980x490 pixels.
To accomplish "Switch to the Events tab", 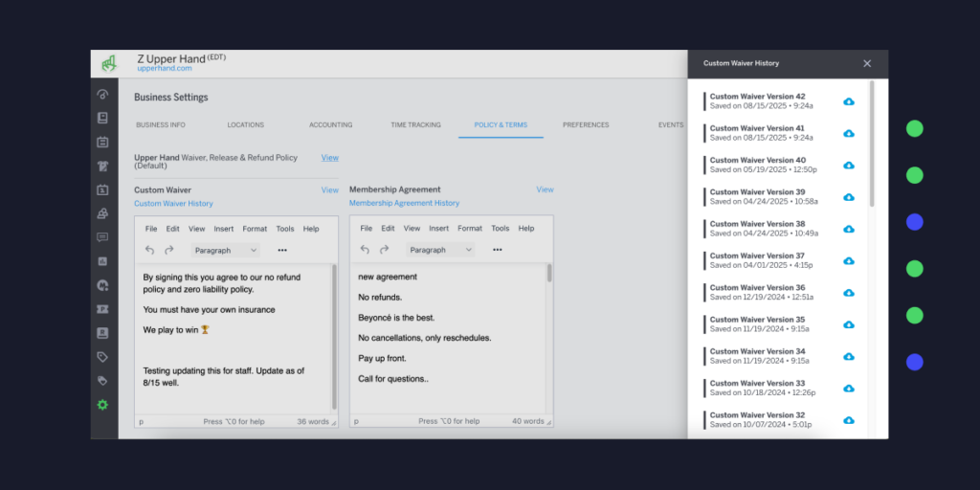I will [x=671, y=125].
